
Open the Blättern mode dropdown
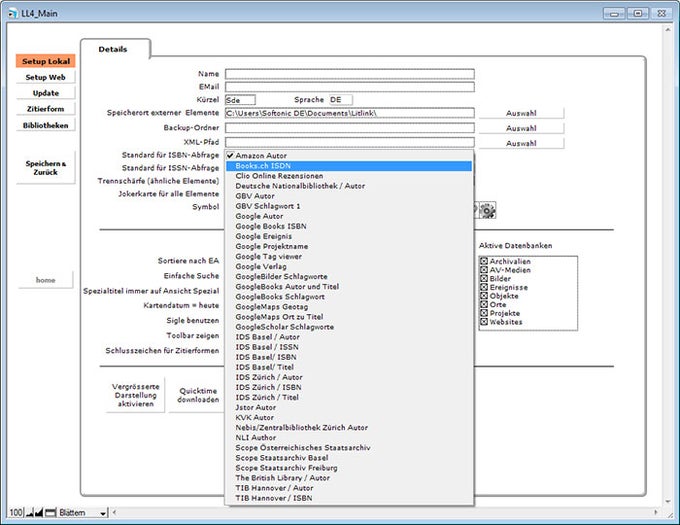pos(82,513)
